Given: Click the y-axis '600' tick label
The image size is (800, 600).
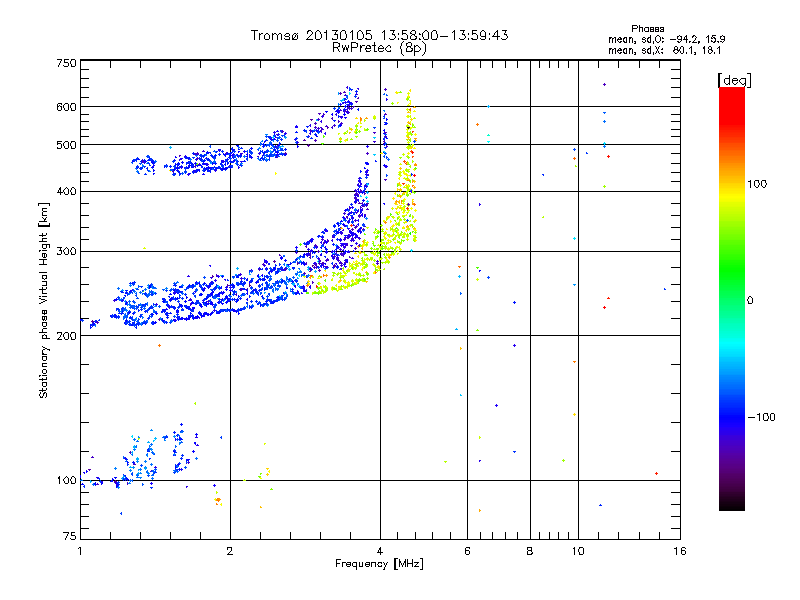Looking at the screenshot, I should click(x=66, y=107).
